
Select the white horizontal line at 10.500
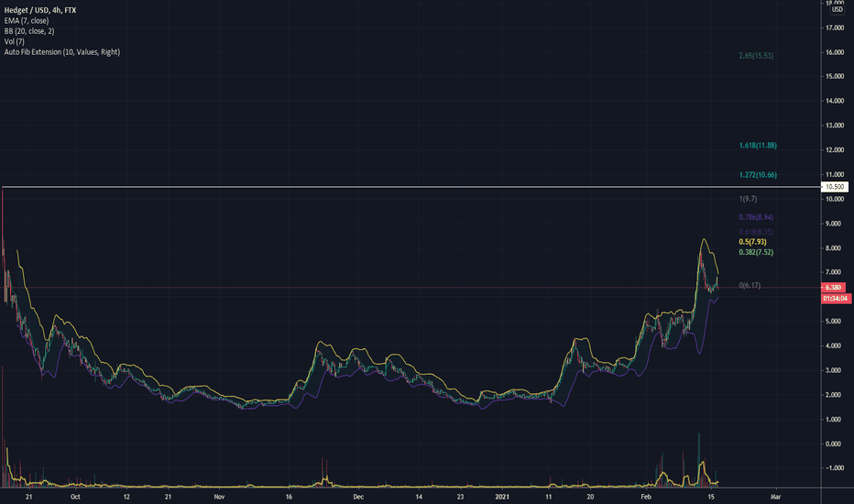(x=411, y=187)
